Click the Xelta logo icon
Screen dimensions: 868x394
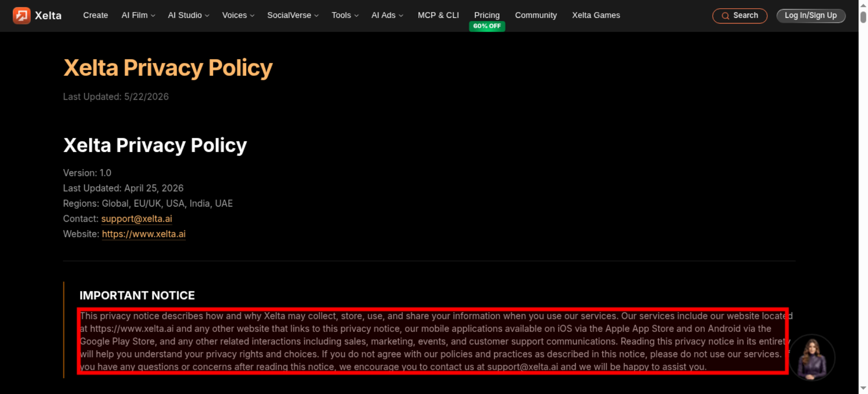(x=22, y=16)
